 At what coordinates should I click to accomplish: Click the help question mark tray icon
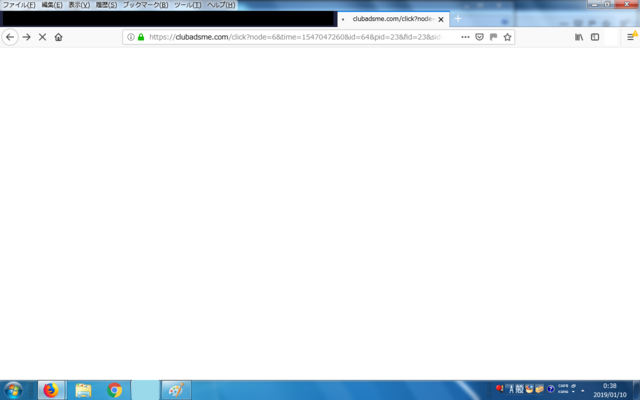[551, 389]
